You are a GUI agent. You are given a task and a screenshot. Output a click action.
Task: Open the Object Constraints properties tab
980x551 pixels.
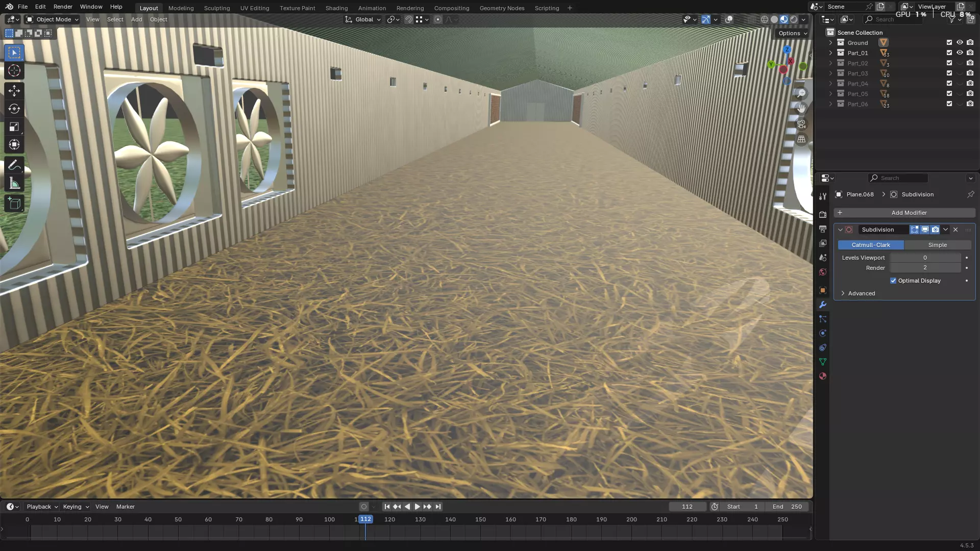(822, 347)
